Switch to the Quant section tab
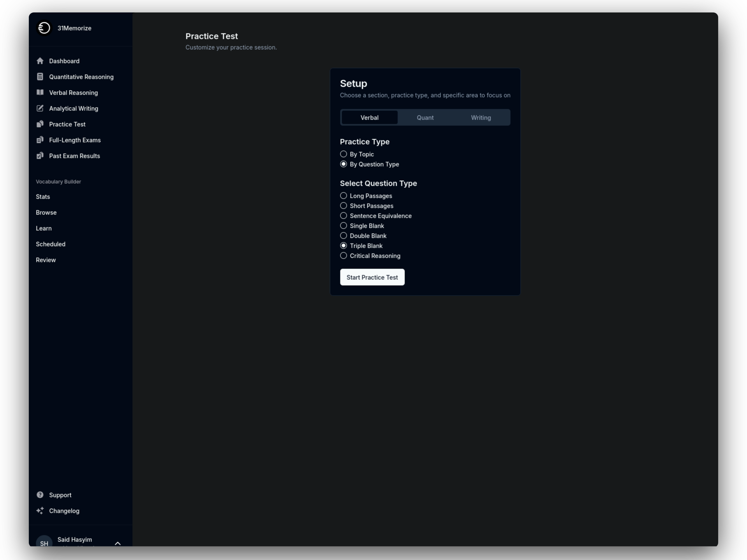 (x=425, y=117)
